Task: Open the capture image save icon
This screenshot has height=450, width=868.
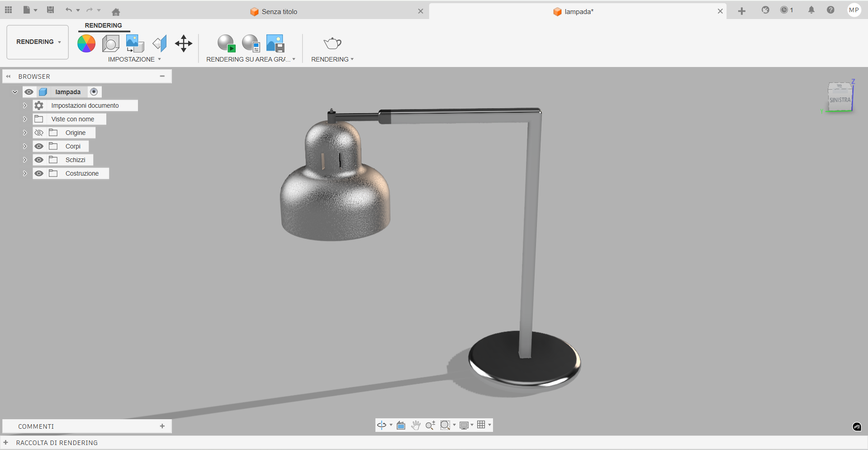Action: 274,43
